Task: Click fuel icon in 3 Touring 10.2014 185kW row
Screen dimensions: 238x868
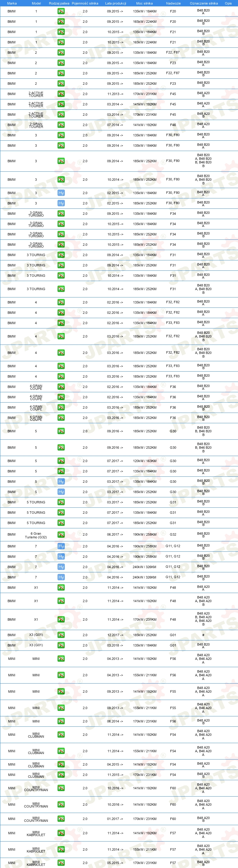Action: [x=61, y=289]
